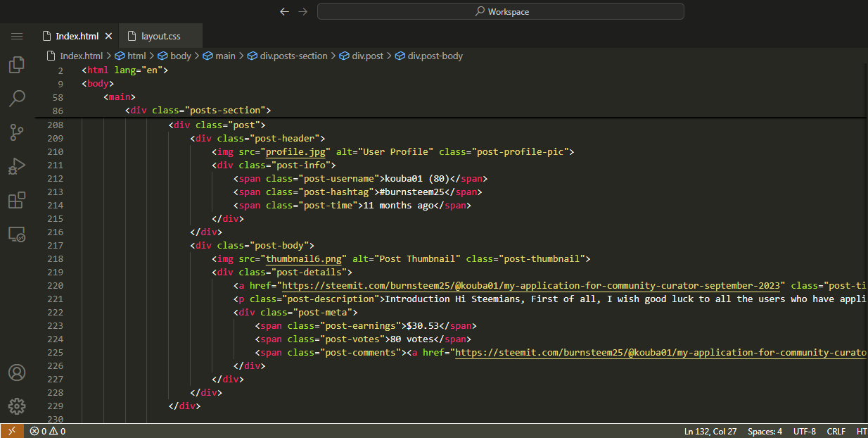
Task: Follow the steemit URL on line 220
Action: coord(531,285)
